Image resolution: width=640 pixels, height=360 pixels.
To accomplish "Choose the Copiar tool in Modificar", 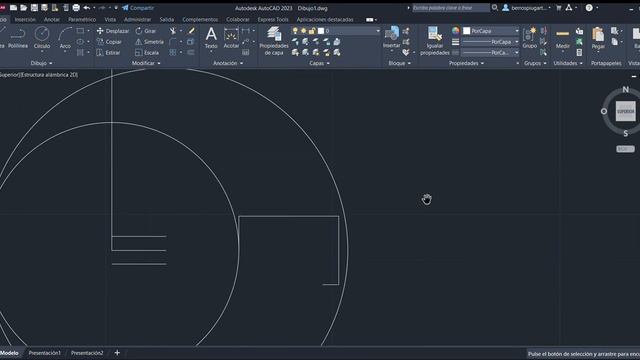I will tap(109, 42).
